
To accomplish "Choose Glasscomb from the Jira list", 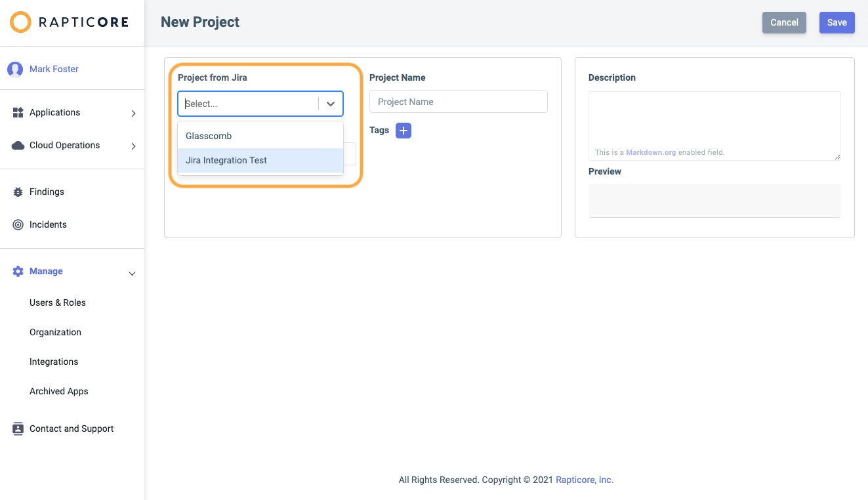I will pyautogui.click(x=260, y=136).
